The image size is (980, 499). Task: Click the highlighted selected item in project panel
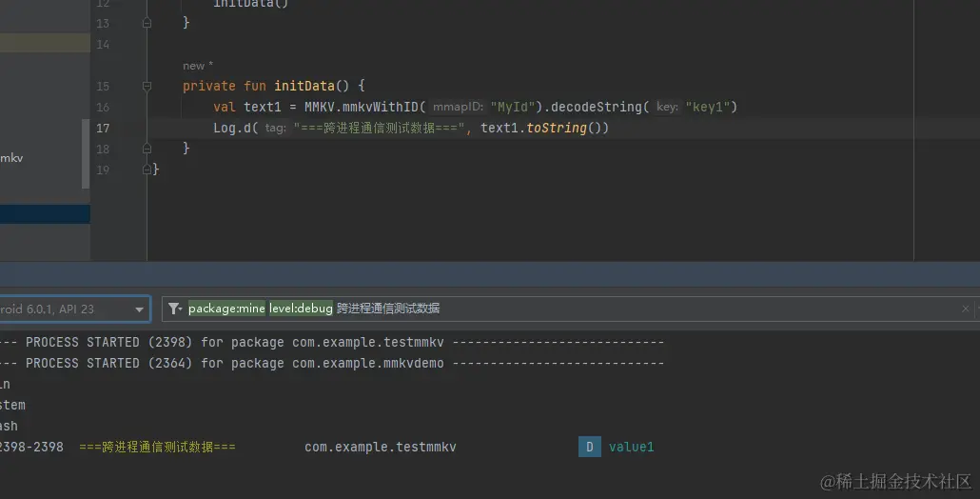45,214
